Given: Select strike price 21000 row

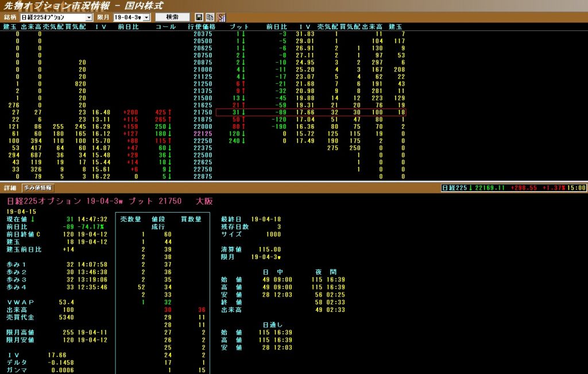Looking at the screenshot, I should (203, 70).
